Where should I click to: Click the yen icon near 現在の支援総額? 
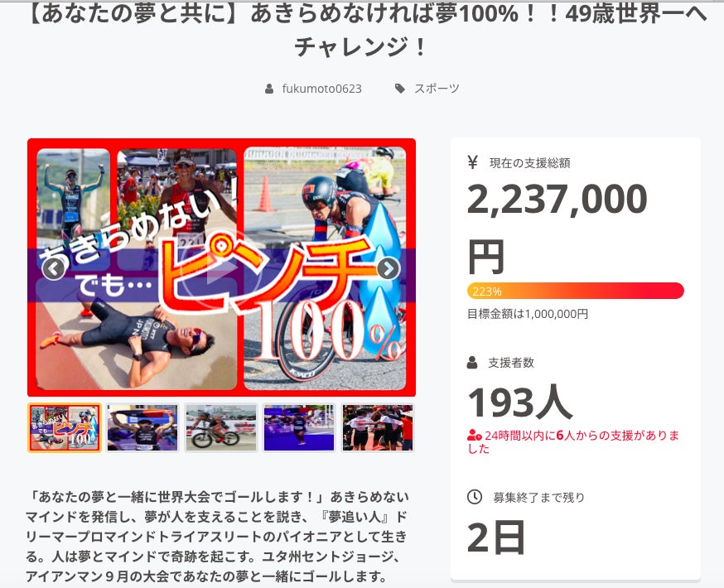pos(472,162)
